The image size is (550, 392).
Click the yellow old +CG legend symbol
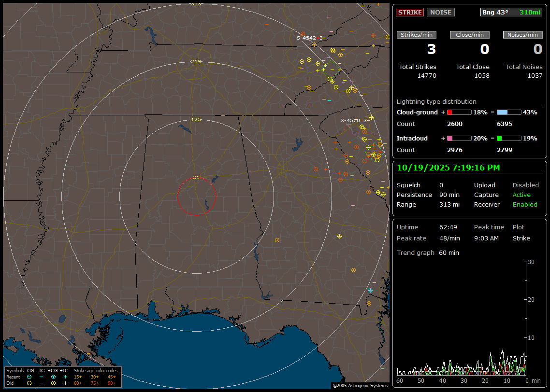(53, 383)
